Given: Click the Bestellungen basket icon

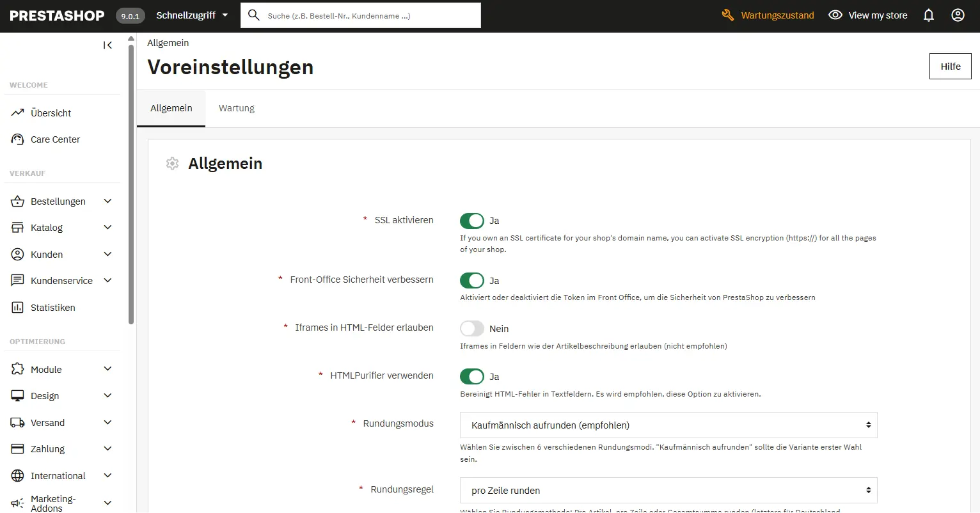Looking at the screenshot, I should [x=17, y=201].
